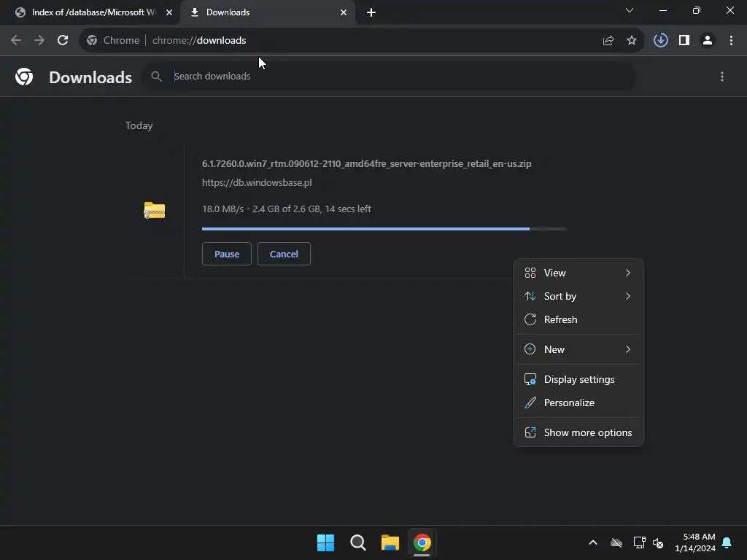This screenshot has width=747, height=560.
Task: Select the Downloads tab
Action: point(268,12)
